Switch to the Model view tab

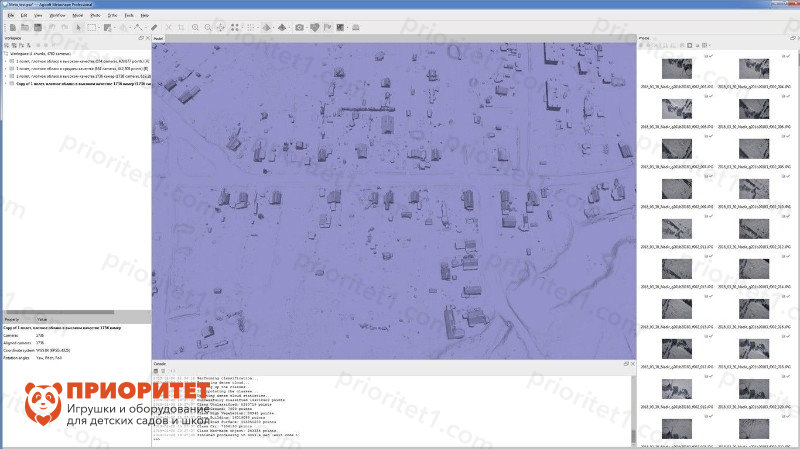point(159,38)
